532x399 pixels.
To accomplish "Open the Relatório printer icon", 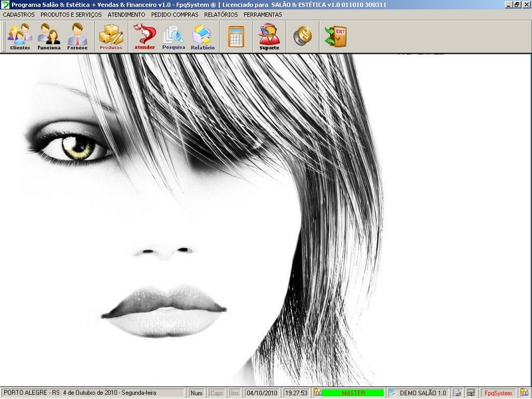I will 203,37.
